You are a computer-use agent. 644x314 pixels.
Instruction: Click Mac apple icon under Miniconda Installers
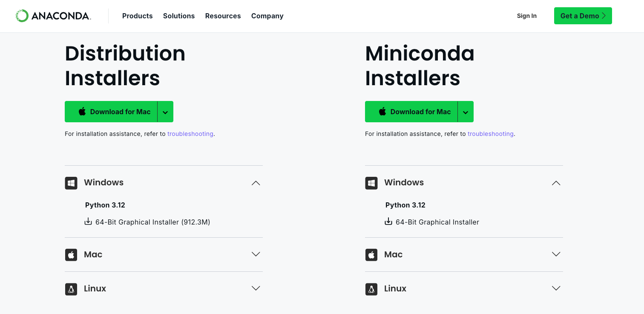point(371,255)
